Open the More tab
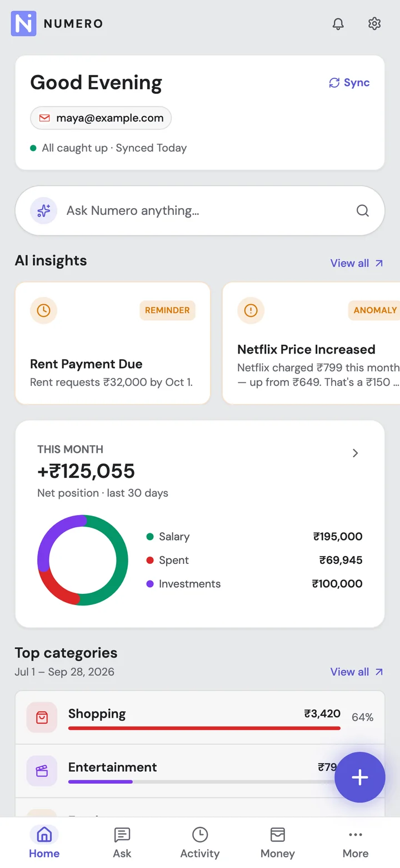 point(356,842)
